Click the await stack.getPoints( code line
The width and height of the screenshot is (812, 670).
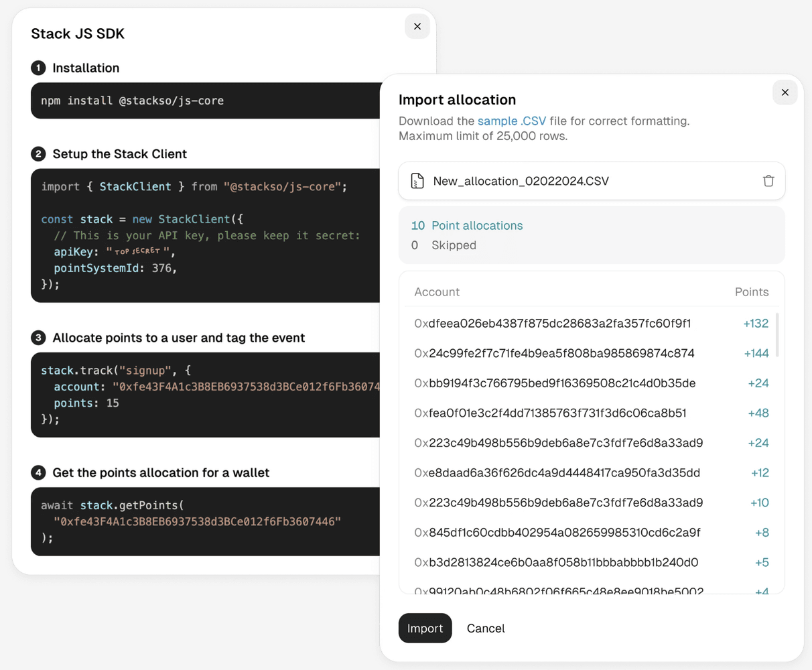[113, 505]
